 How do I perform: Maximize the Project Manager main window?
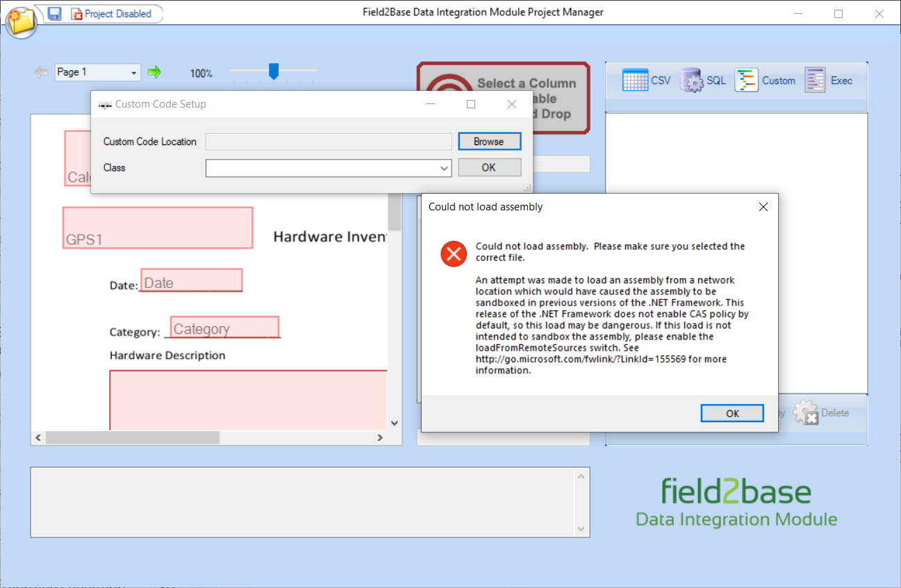click(x=838, y=13)
